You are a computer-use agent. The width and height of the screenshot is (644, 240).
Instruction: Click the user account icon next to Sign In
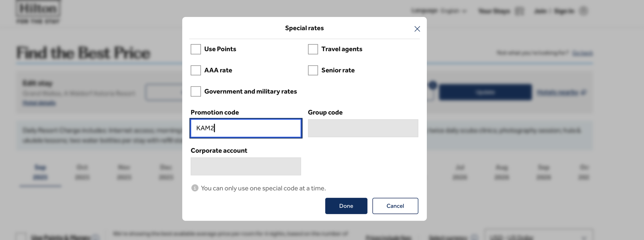pos(583,11)
